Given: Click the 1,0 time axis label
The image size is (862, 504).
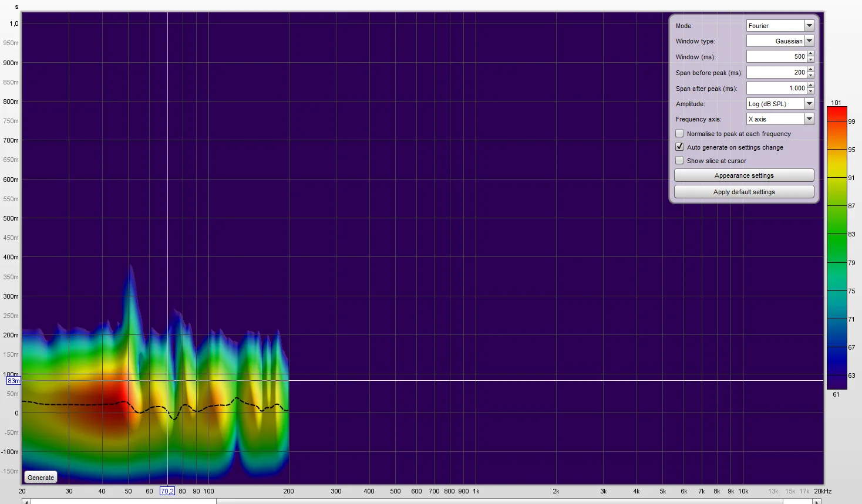Looking at the screenshot, I should [14, 23].
